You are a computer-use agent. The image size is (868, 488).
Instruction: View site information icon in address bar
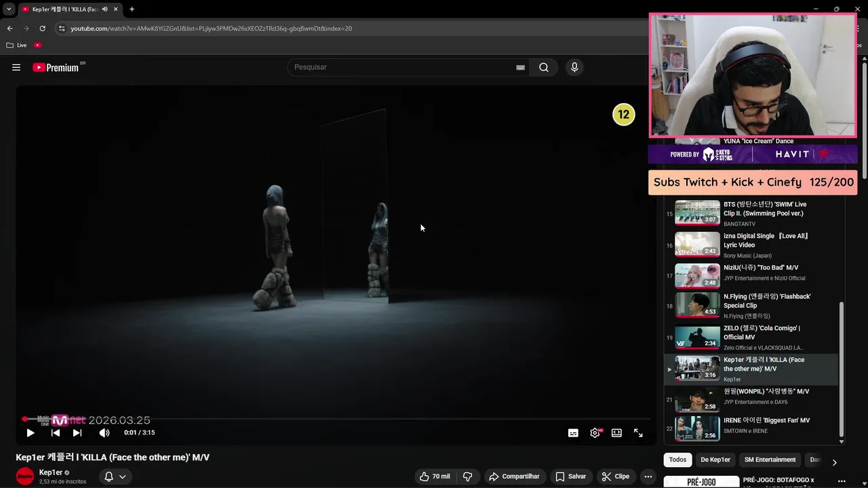click(x=62, y=28)
